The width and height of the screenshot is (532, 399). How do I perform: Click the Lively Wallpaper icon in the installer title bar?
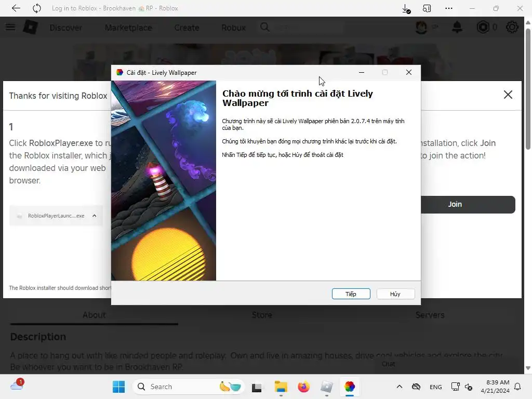click(x=119, y=72)
